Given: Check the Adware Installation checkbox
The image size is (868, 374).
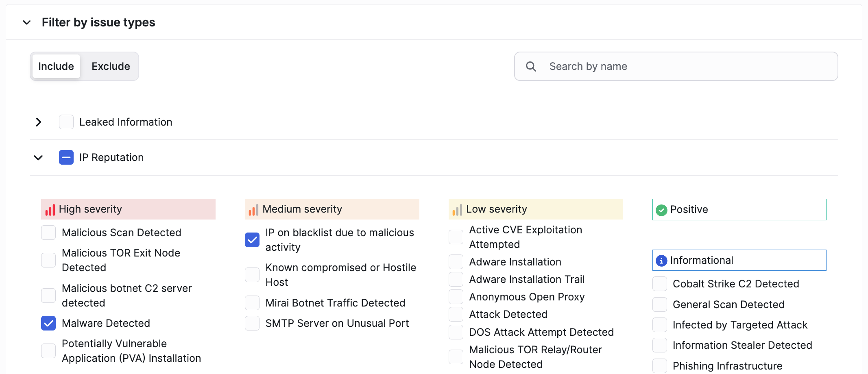Looking at the screenshot, I should pyautogui.click(x=456, y=262).
